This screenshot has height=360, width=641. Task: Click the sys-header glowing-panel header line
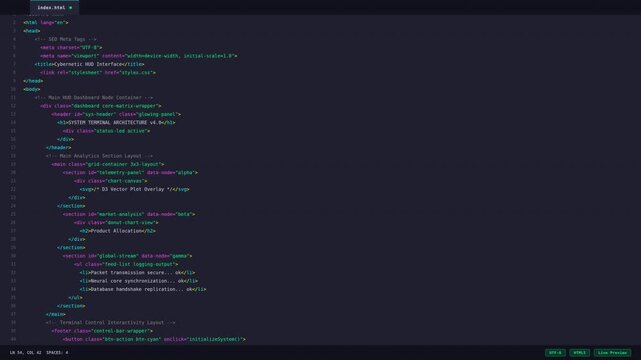pyautogui.click(x=116, y=114)
